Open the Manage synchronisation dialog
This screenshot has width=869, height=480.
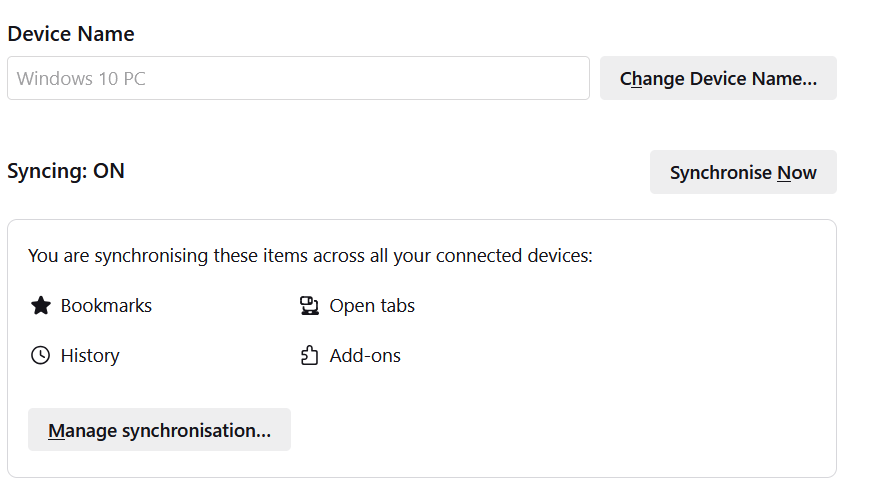tap(159, 430)
